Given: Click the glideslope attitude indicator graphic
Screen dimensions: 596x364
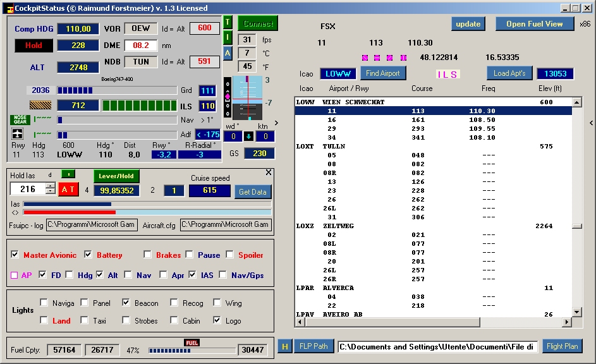Looking at the screenshot, I should pos(247,98).
